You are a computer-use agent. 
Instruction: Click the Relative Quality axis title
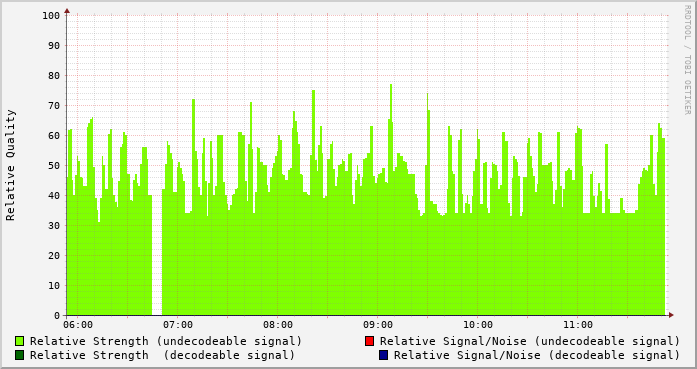11,165
